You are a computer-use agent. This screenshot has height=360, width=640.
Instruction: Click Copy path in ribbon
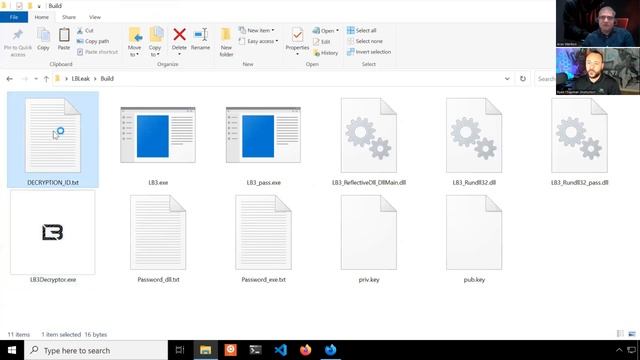pos(93,41)
